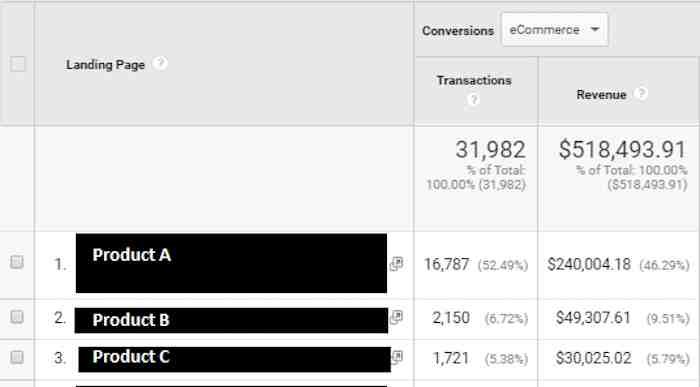
Task: Click the eCommerce dropdown arrow
Action: click(595, 29)
